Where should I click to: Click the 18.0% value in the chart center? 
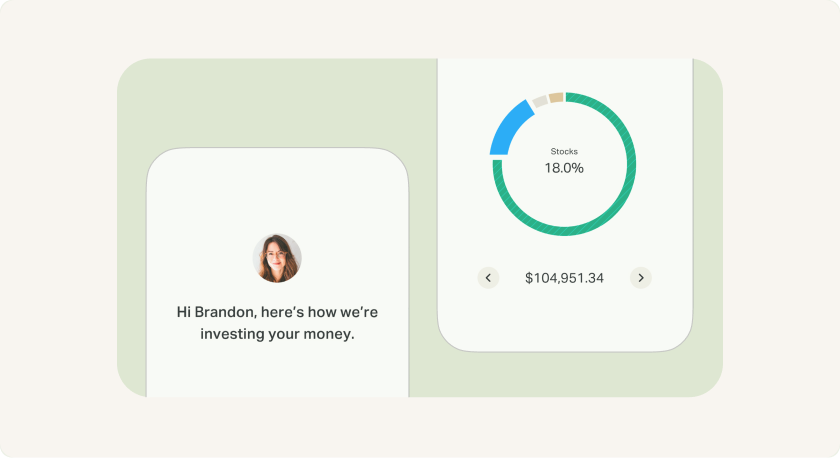click(x=564, y=168)
